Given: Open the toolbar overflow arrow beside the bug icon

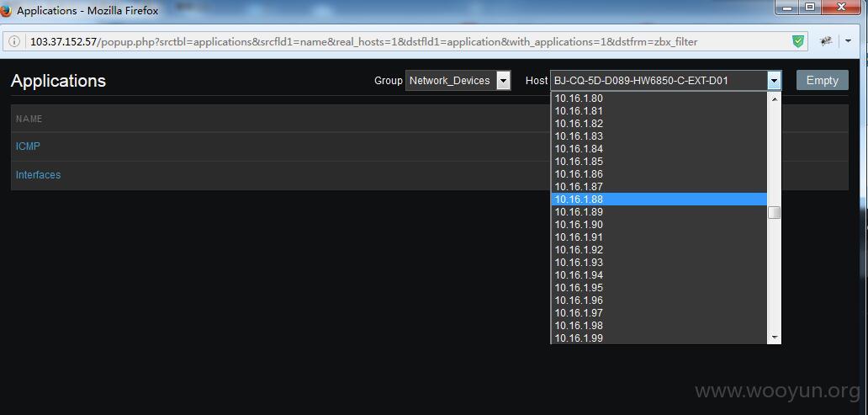Looking at the screenshot, I should click(x=848, y=41).
